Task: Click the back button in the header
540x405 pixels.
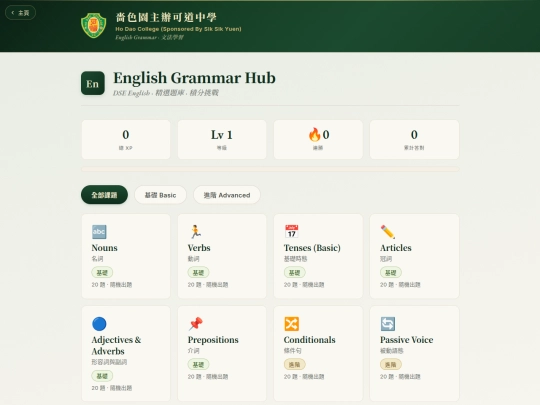Action: [x=20, y=13]
